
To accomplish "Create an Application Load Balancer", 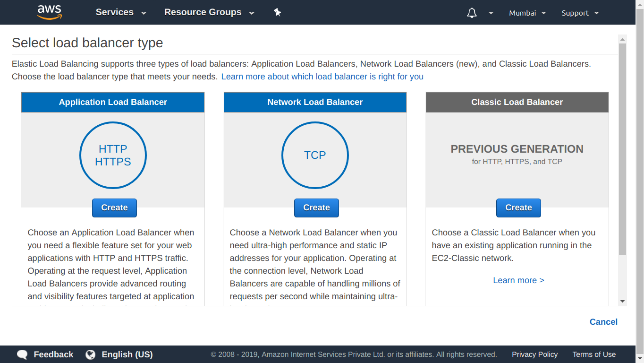I will (114, 208).
